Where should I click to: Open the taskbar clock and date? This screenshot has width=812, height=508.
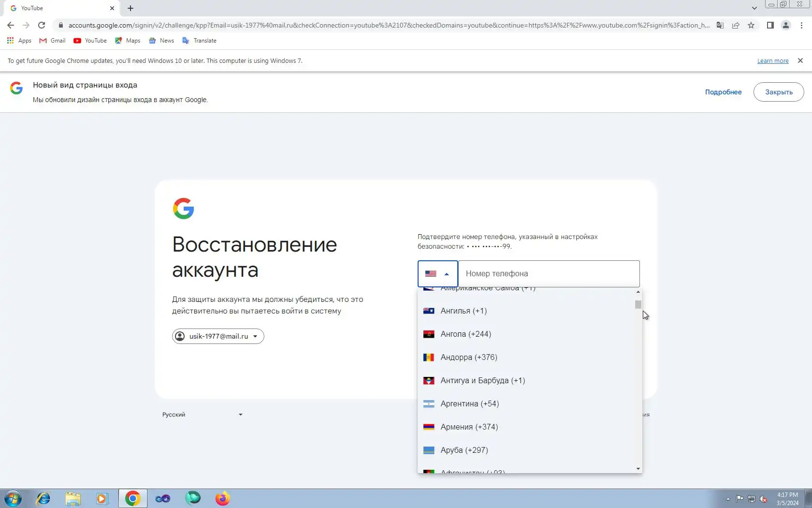(787, 499)
